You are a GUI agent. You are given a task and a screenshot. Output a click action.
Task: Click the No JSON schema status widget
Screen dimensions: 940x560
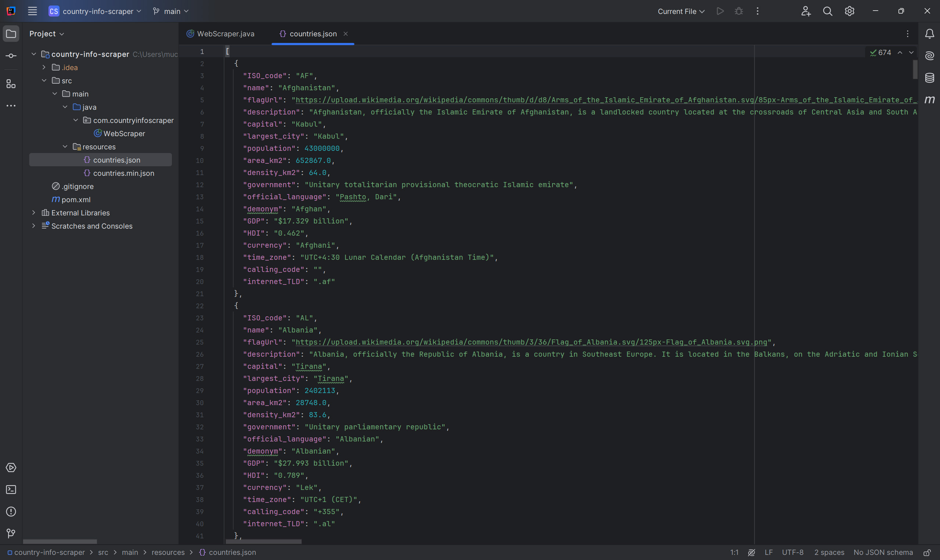[883, 552]
